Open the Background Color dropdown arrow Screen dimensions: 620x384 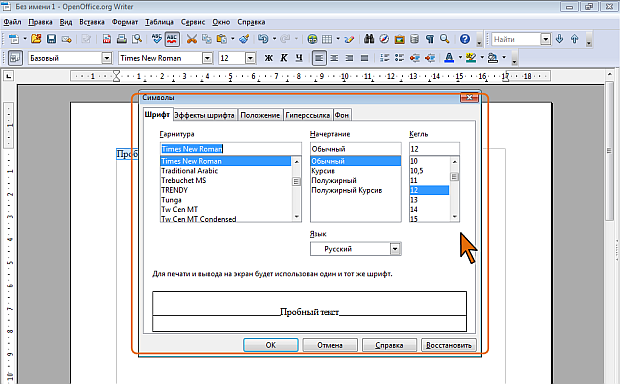pos(504,58)
